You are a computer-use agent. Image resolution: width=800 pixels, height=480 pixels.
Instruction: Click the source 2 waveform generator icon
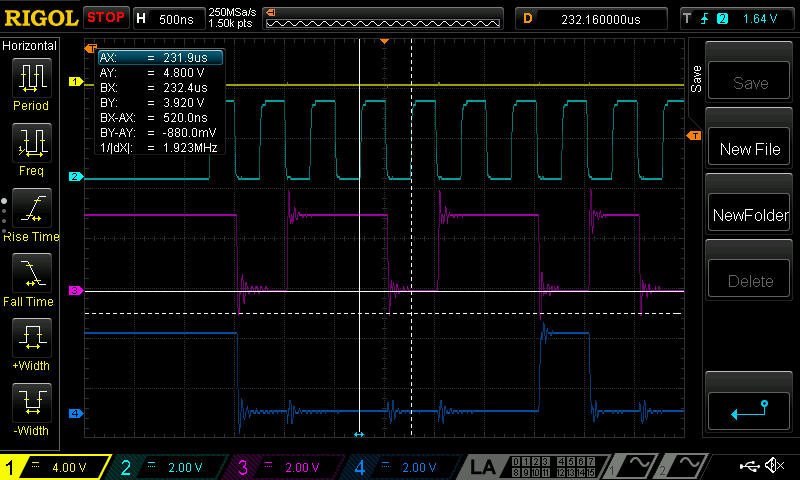coord(684,467)
